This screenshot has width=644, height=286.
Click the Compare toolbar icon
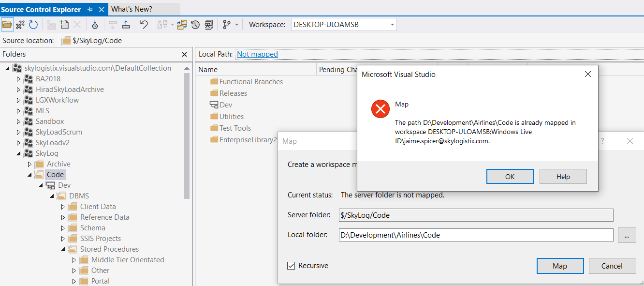[162, 25]
